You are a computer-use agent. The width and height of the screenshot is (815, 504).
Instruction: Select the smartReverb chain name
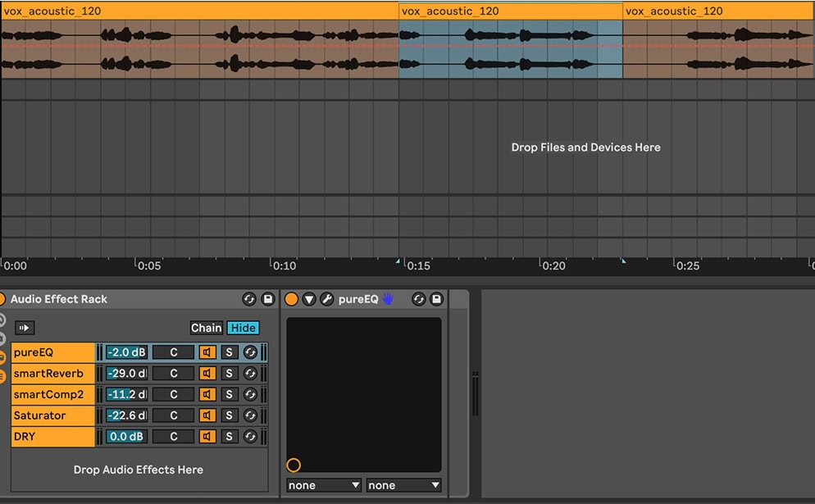pos(53,374)
